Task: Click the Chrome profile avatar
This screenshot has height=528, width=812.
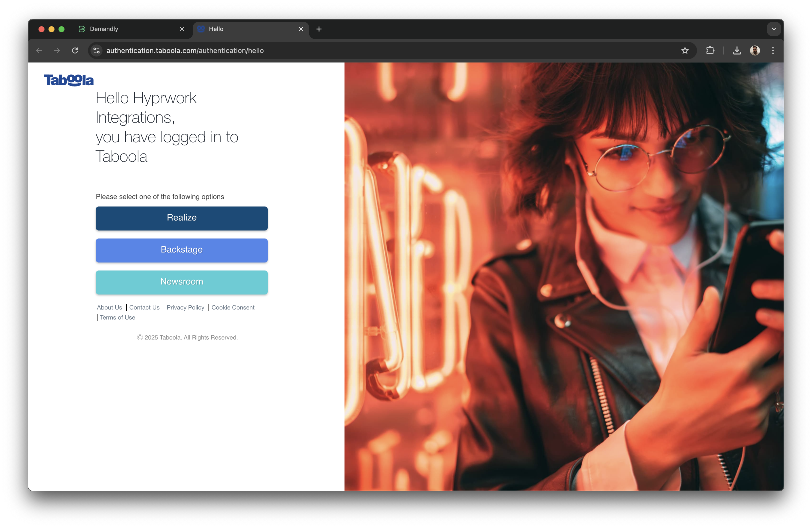Action: pos(755,50)
